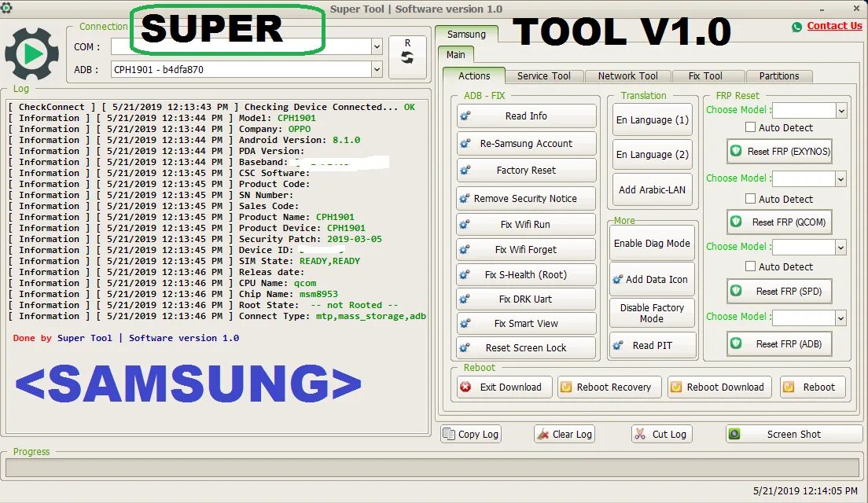Open the Partitions tab
Screen dimensions: 868x503
(x=779, y=75)
